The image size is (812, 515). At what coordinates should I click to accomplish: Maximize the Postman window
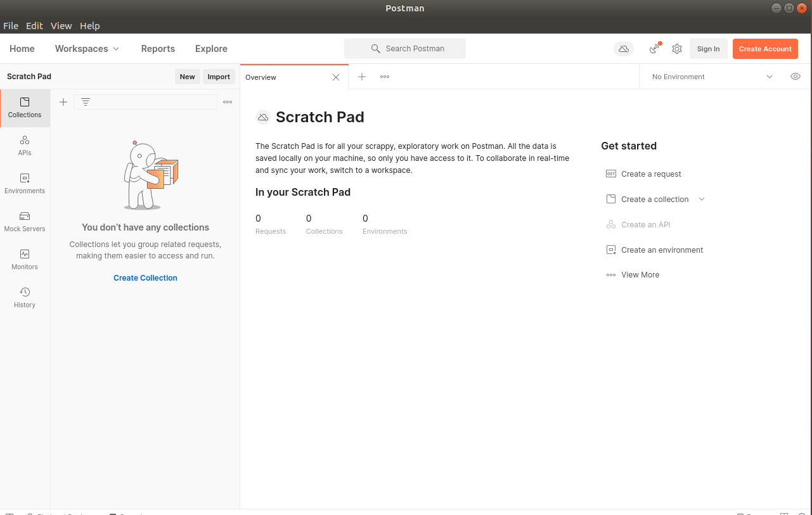tap(789, 8)
